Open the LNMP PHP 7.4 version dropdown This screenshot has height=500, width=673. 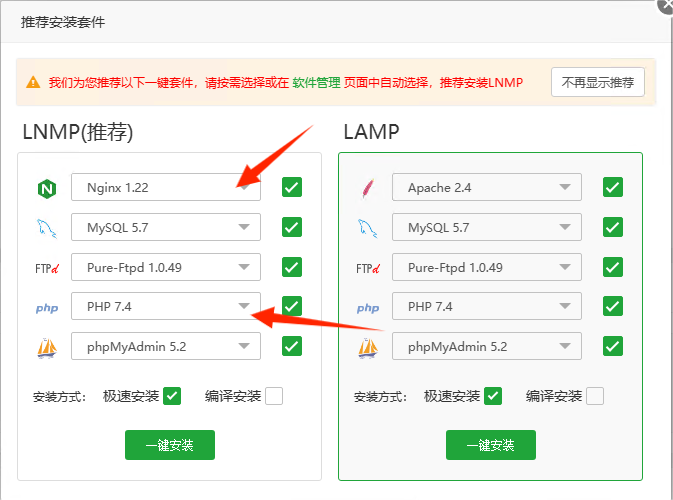166,306
